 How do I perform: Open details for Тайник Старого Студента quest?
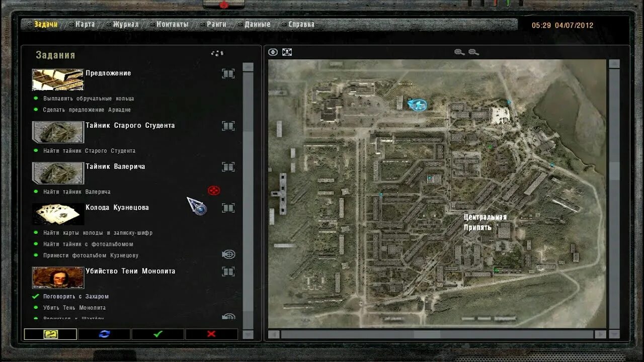228,126
